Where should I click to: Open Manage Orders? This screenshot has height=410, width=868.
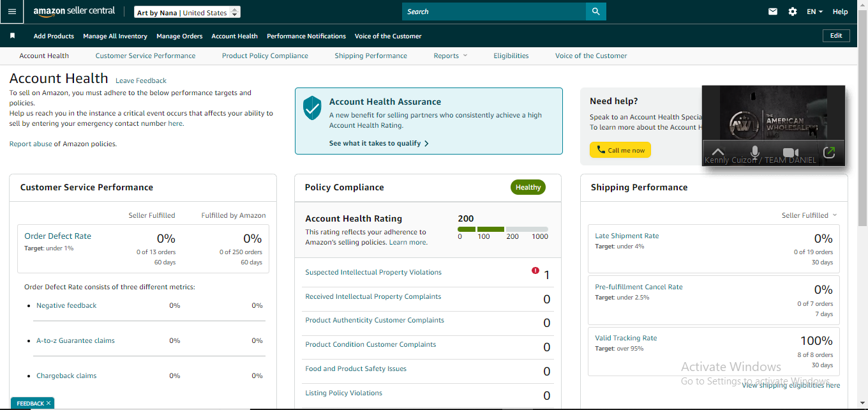[179, 36]
